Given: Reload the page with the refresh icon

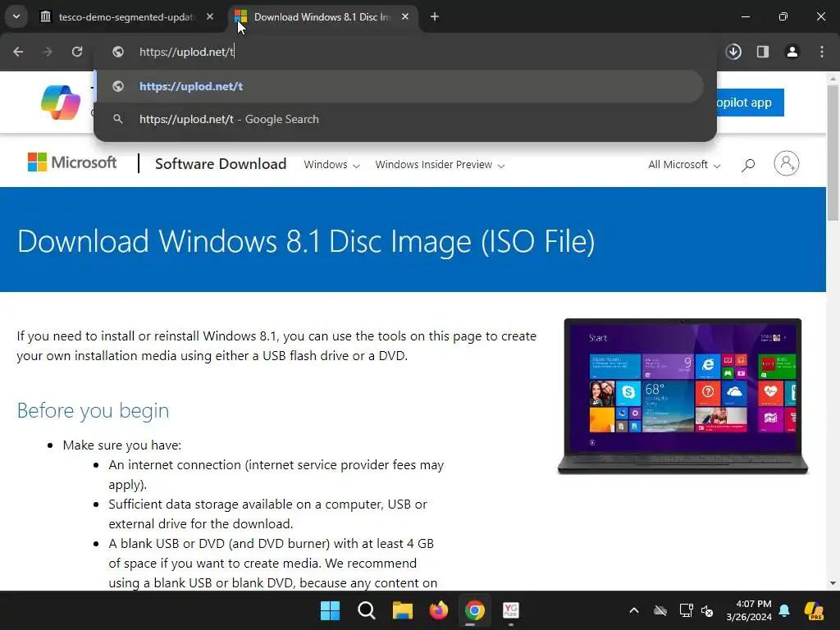Looking at the screenshot, I should 77,52.
